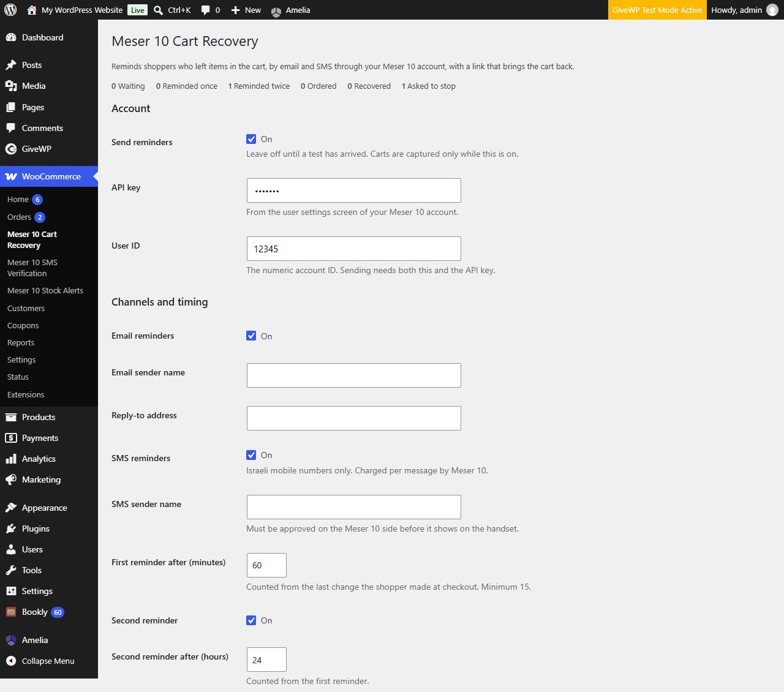
Task: Focus the Reply-to address field
Action: tap(354, 418)
